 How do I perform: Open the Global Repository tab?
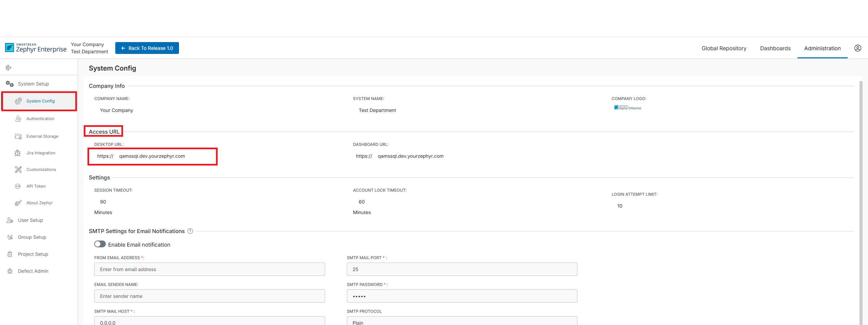(x=724, y=48)
